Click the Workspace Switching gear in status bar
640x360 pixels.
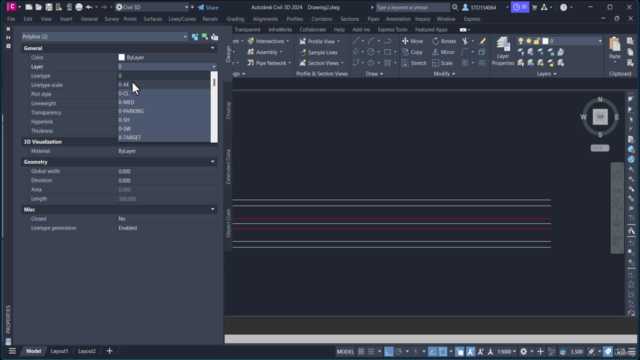(523, 351)
